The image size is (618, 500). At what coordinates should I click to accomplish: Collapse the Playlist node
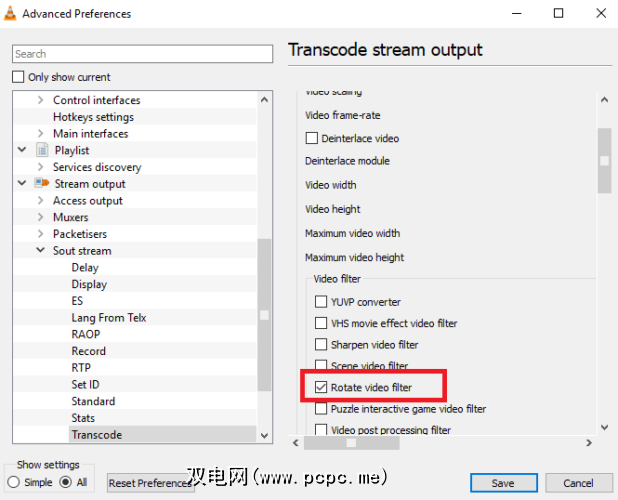tap(22, 150)
